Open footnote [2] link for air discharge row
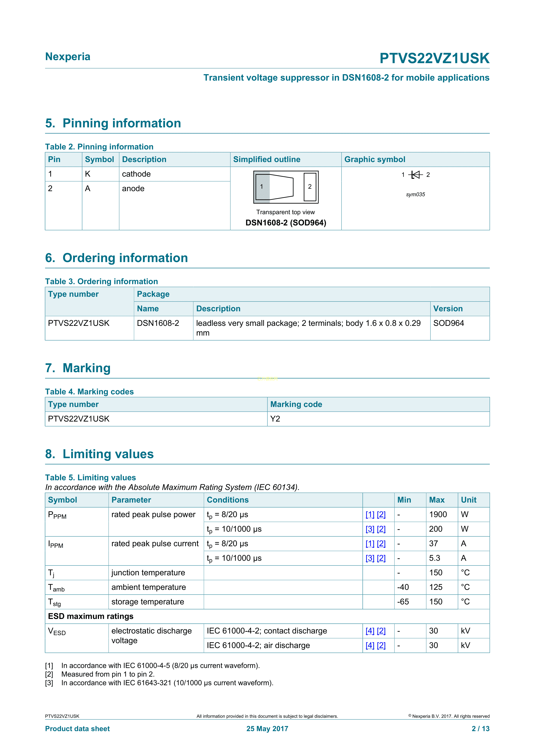Screen dimensions: 535x756 point(381,645)
